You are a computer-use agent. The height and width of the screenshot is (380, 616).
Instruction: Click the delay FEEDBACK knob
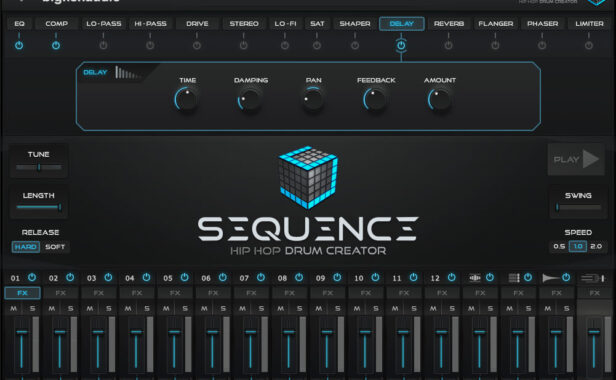pos(375,99)
